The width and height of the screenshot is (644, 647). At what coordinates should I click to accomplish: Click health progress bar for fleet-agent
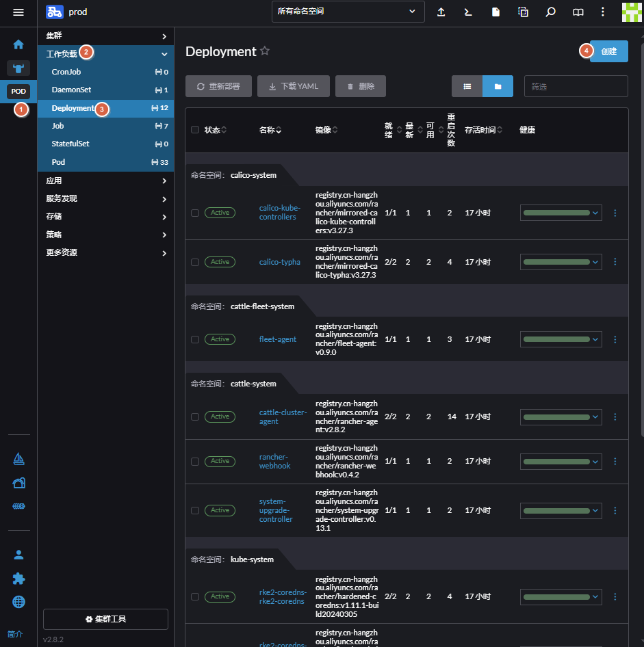[556, 339]
